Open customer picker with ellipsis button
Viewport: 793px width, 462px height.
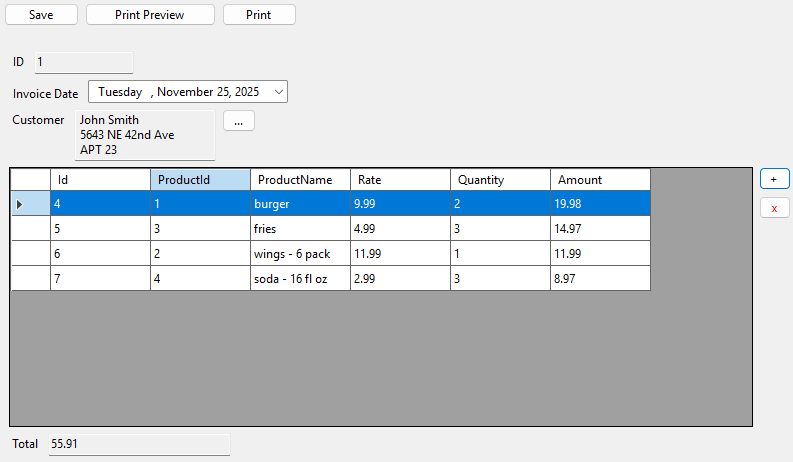coord(238,120)
